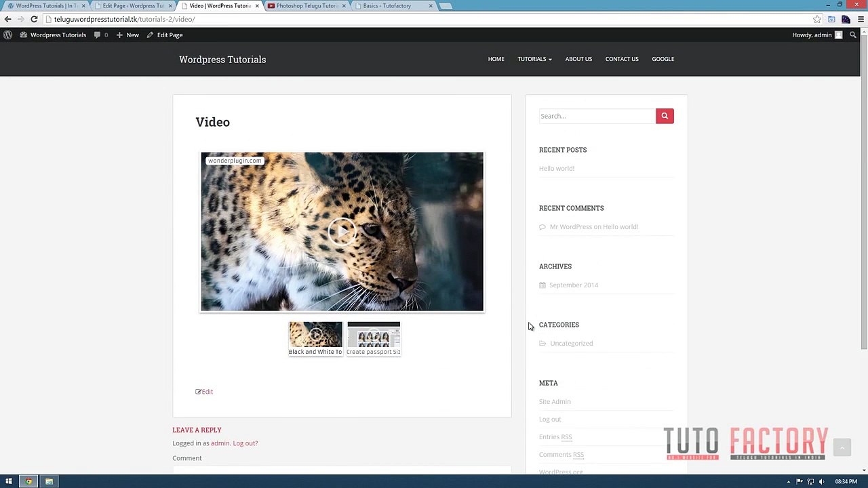Screen dimensions: 868x488
Task: Click the wonderplugin.com watermark link
Action: (235, 161)
